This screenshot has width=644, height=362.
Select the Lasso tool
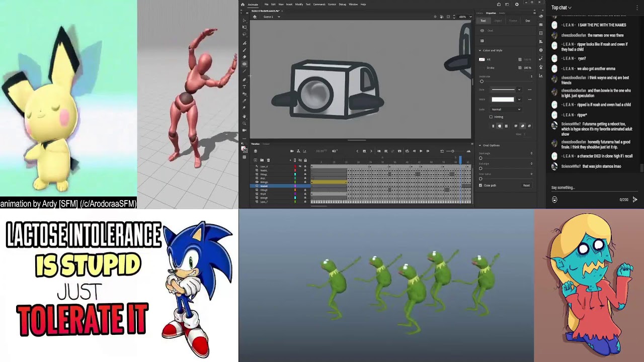point(245,34)
